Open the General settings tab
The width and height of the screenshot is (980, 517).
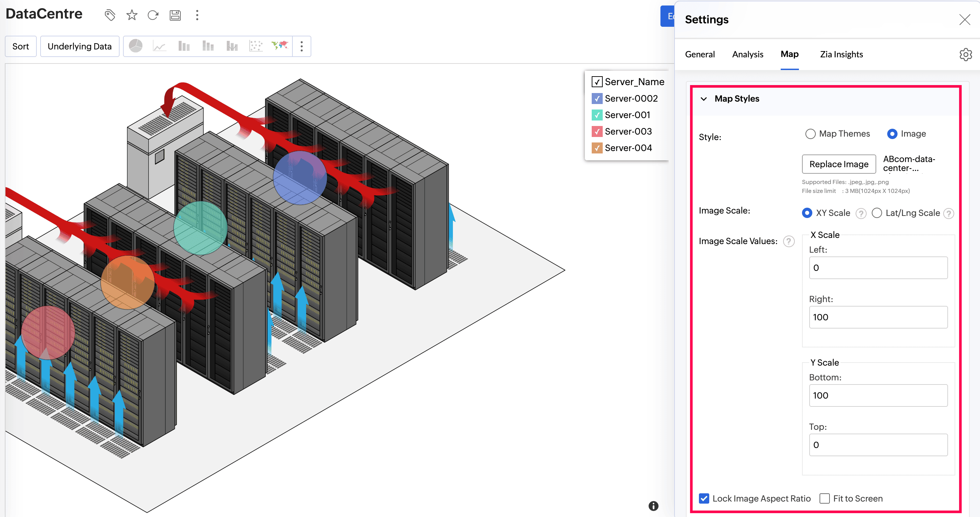(700, 54)
